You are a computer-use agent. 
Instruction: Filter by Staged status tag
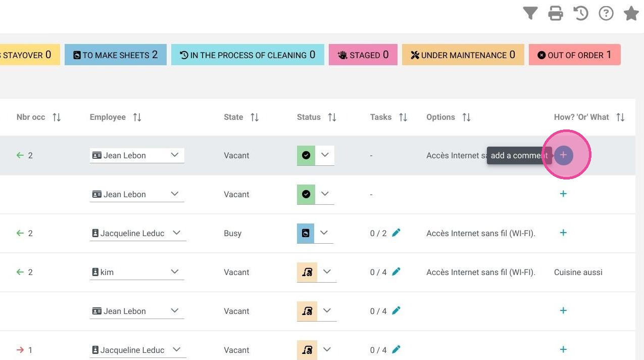(x=363, y=55)
